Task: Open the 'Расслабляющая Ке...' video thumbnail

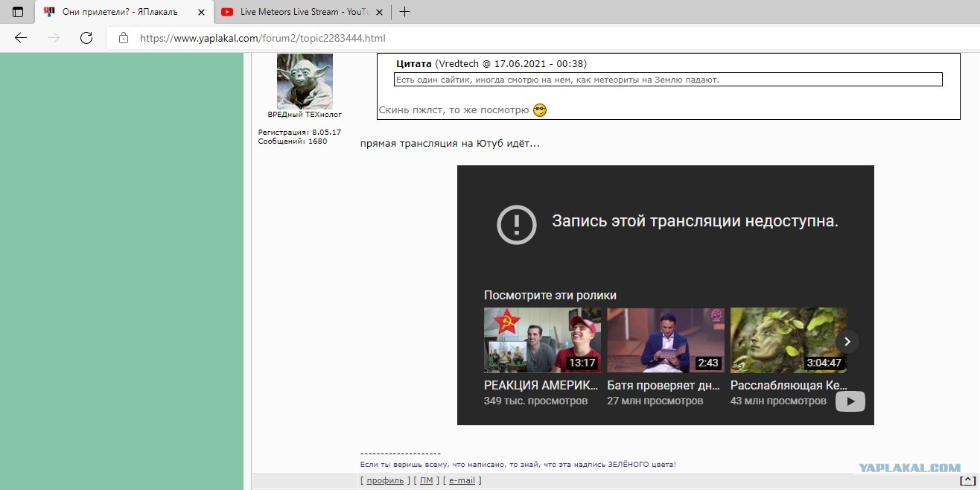Action: 789,340
